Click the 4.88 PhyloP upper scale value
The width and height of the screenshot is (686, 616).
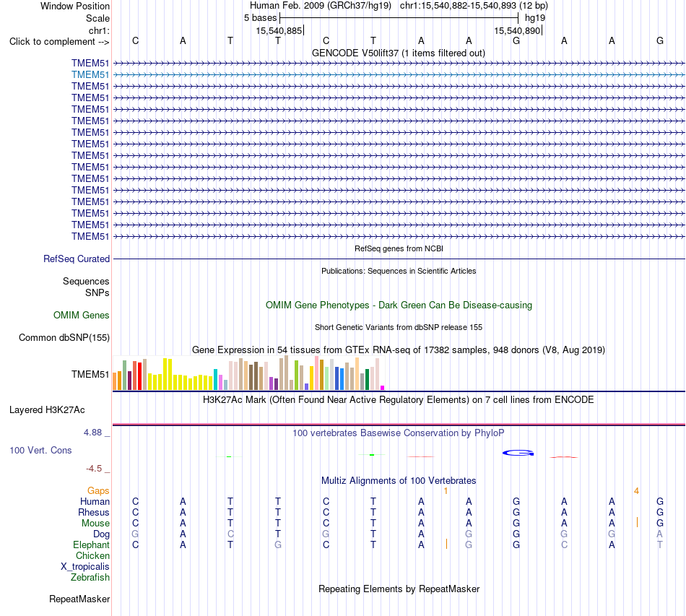pos(92,433)
